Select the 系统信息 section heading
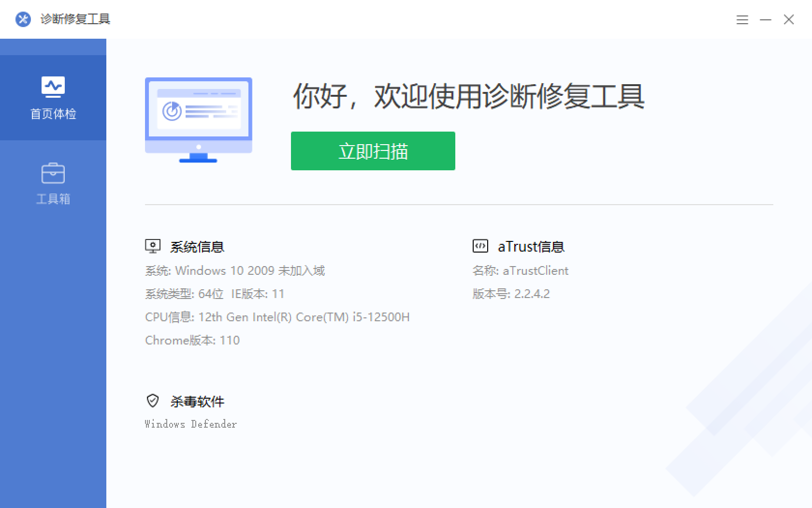Viewport: 812px width, 508px height. [x=197, y=247]
